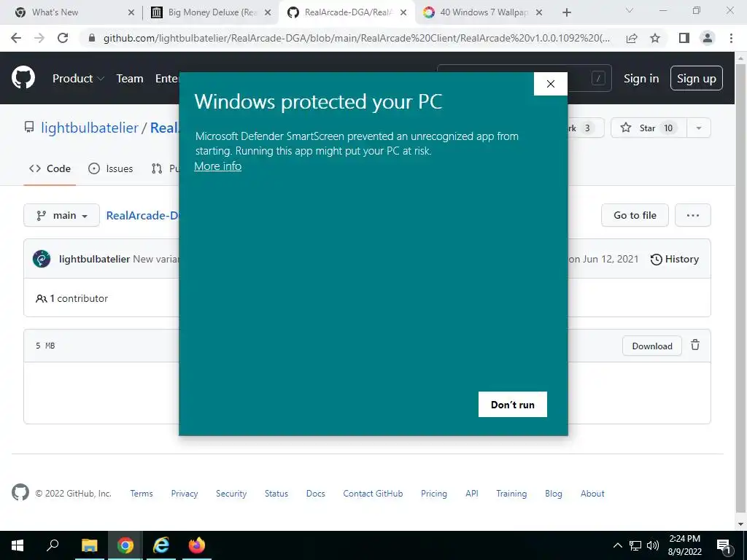This screenshot has height=560, width=747.
Task: Open a new browser tab
Action: [566, 12]
